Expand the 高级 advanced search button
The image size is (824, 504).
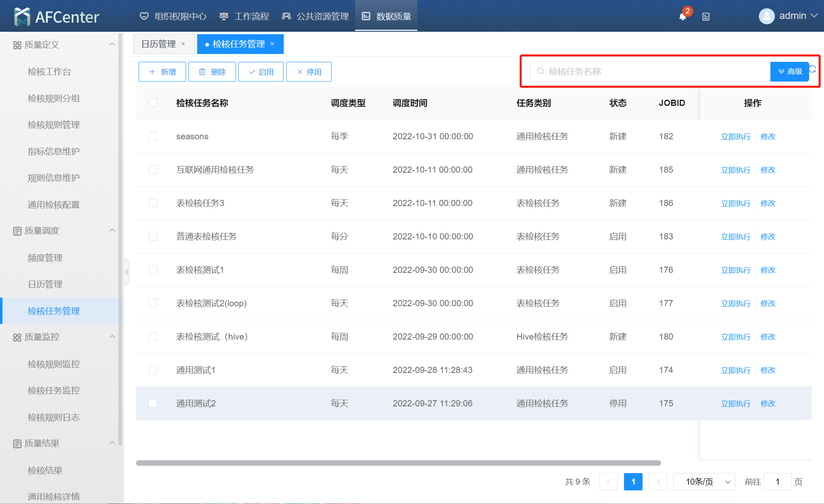click(790, 72)
